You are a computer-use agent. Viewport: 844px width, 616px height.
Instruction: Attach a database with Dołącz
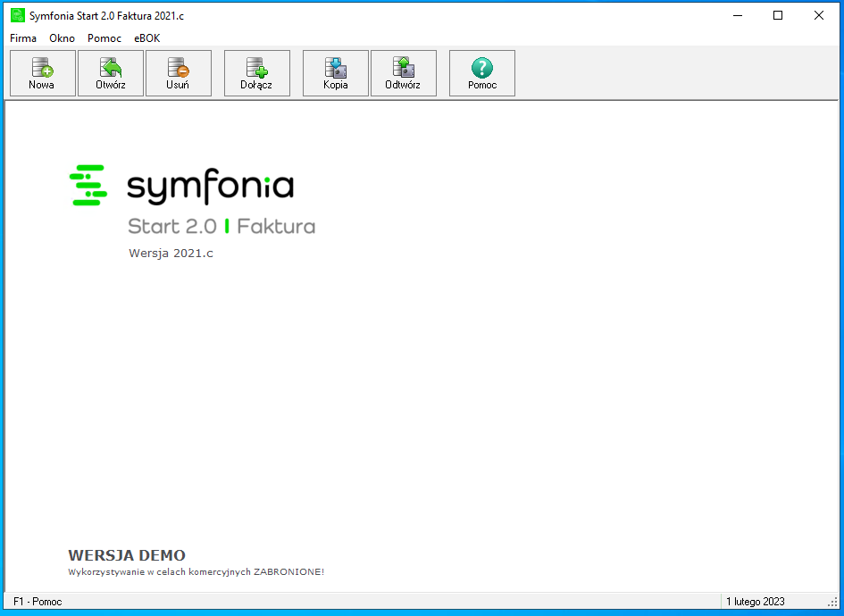256,74
